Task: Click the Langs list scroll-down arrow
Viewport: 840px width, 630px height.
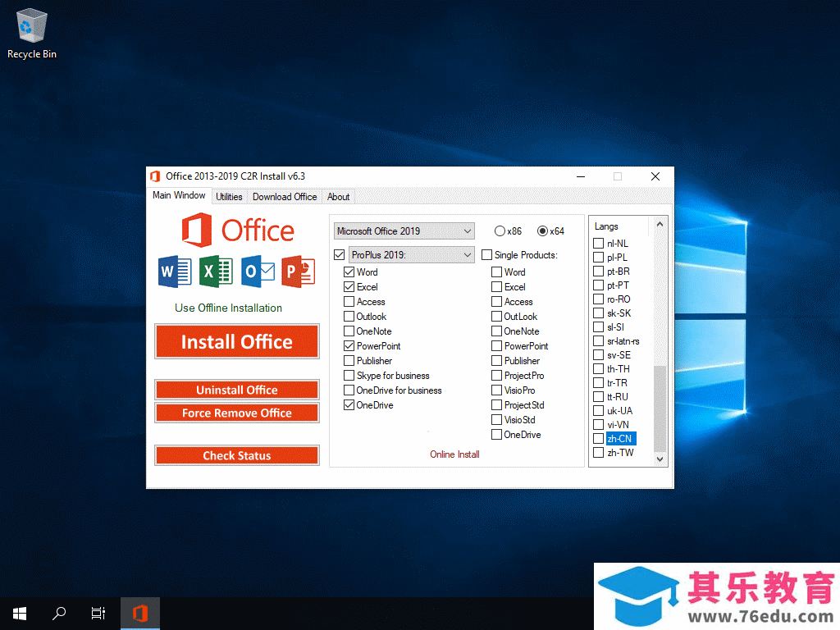Action: point(660,459)
